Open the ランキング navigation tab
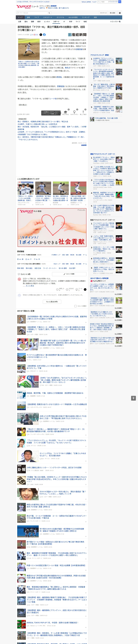This screenshot has width=138, height=644. [86, 17]
